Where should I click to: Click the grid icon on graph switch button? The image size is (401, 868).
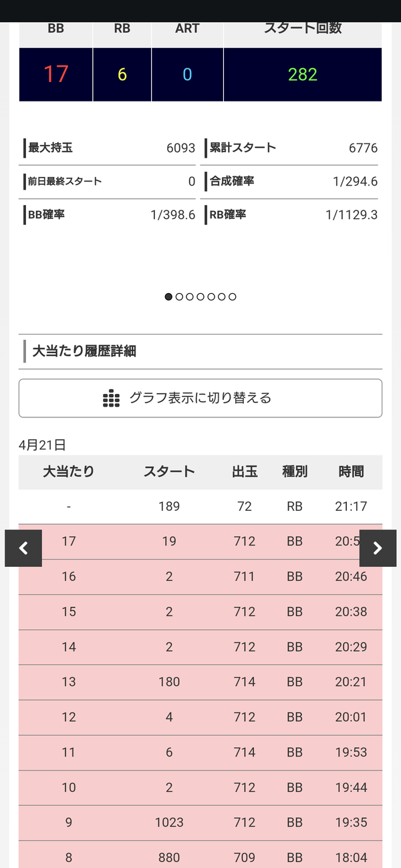click(111, 398)
